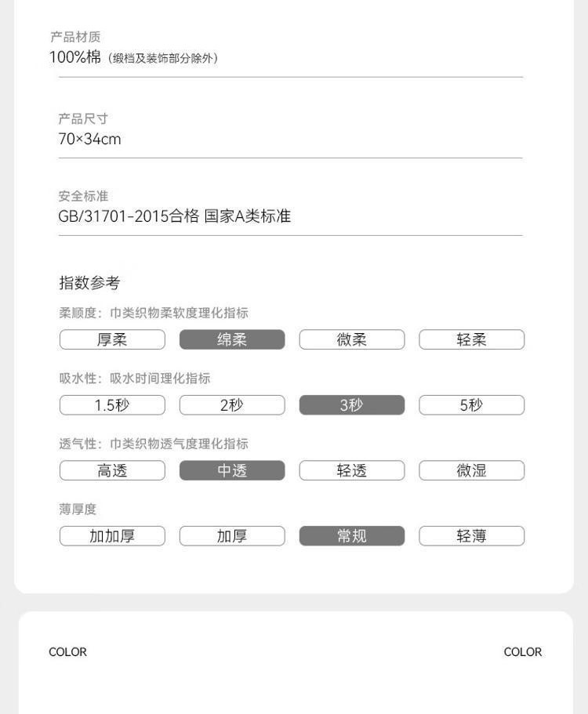This screenshot has height=714, width=588.
Task: Select the highlighted 绵柔 softness option
Action: (x=232, y=339)
